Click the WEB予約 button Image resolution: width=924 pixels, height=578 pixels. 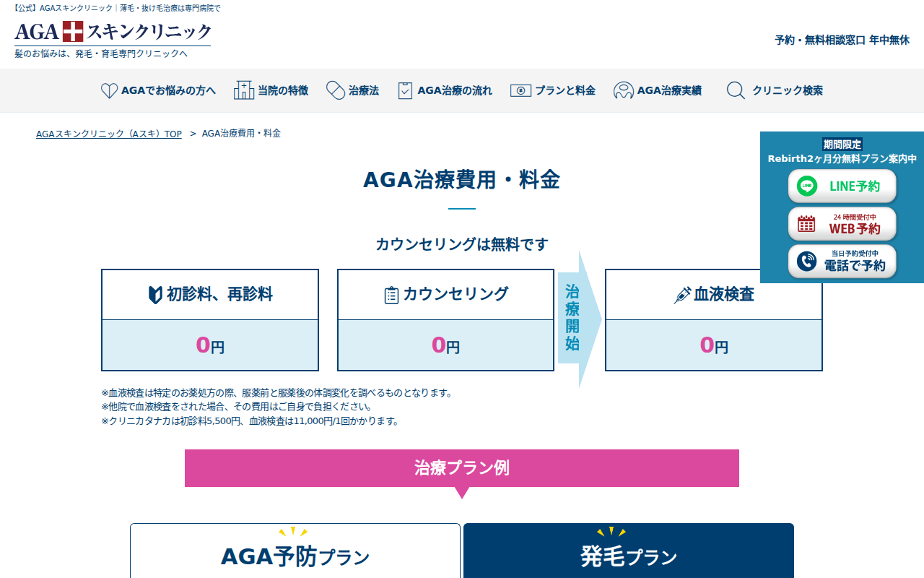[842, 223]
